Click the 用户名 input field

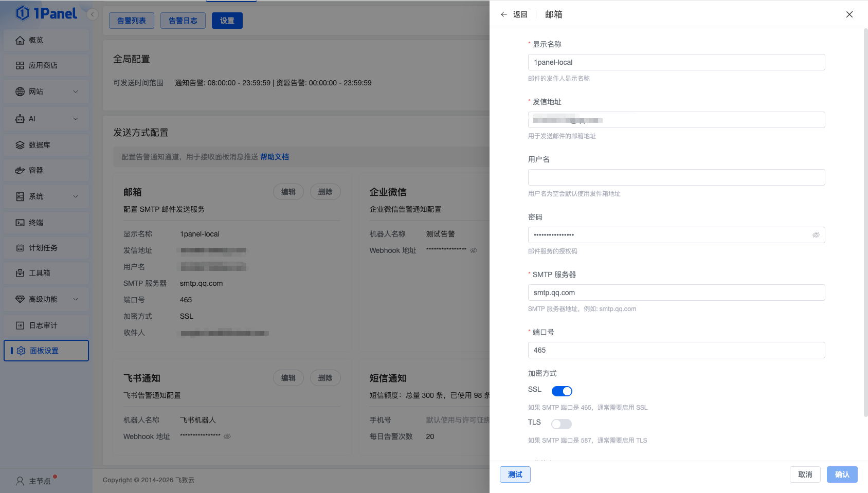tap(676, 177)
